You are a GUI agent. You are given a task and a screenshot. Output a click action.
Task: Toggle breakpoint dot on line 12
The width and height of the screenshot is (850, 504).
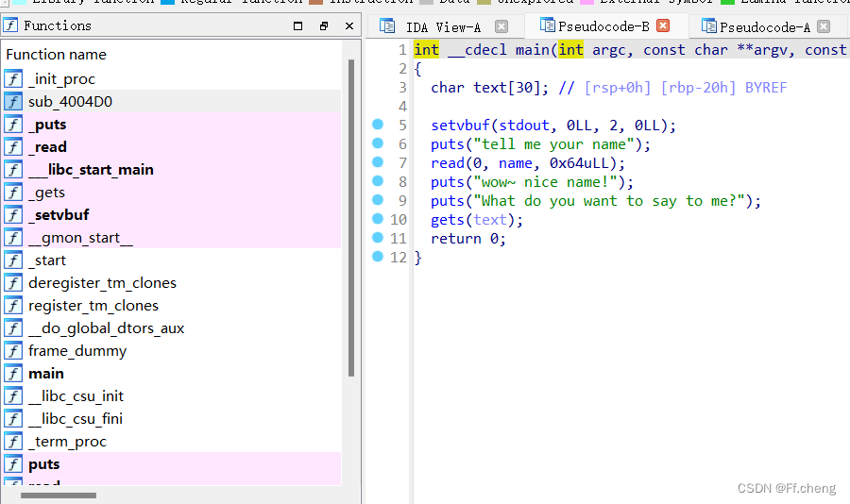(378, 257)
